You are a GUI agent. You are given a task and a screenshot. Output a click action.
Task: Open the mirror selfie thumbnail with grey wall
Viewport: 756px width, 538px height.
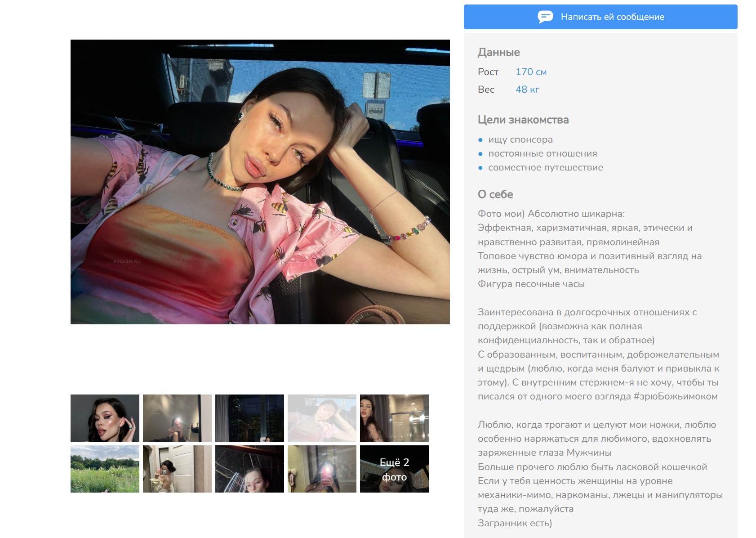point(177,418)
